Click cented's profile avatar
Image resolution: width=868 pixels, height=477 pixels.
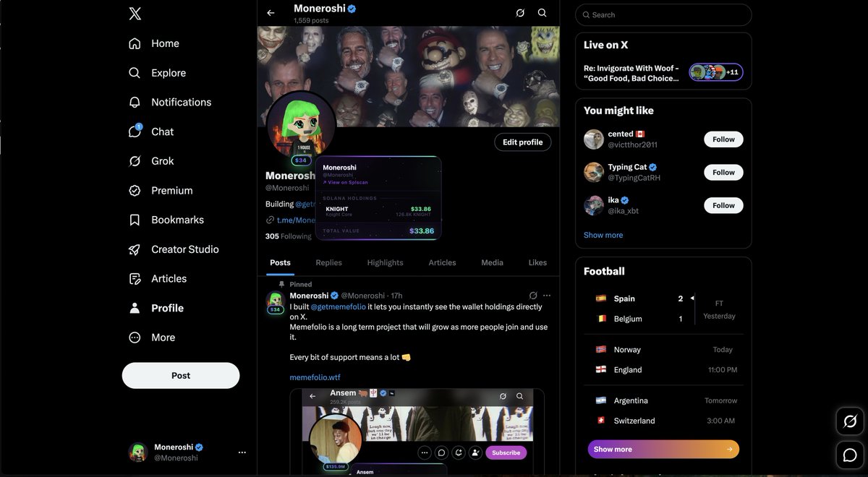tap(594, 139)
